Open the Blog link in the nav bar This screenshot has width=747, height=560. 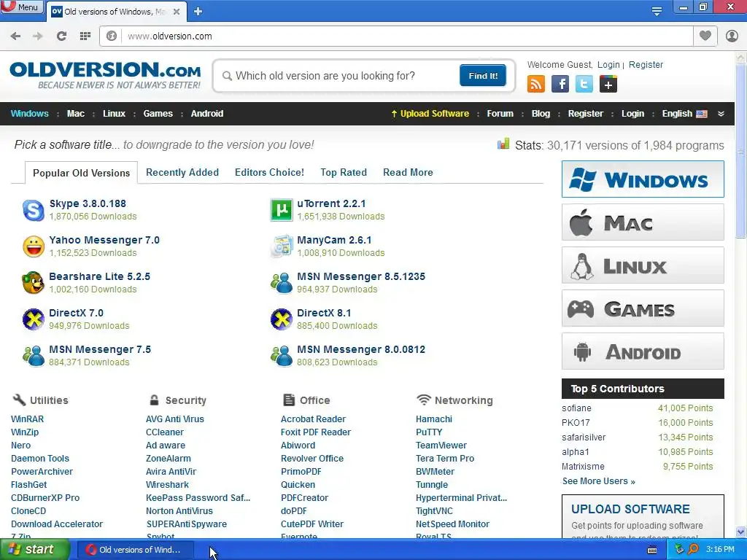(x=541, y=114)
